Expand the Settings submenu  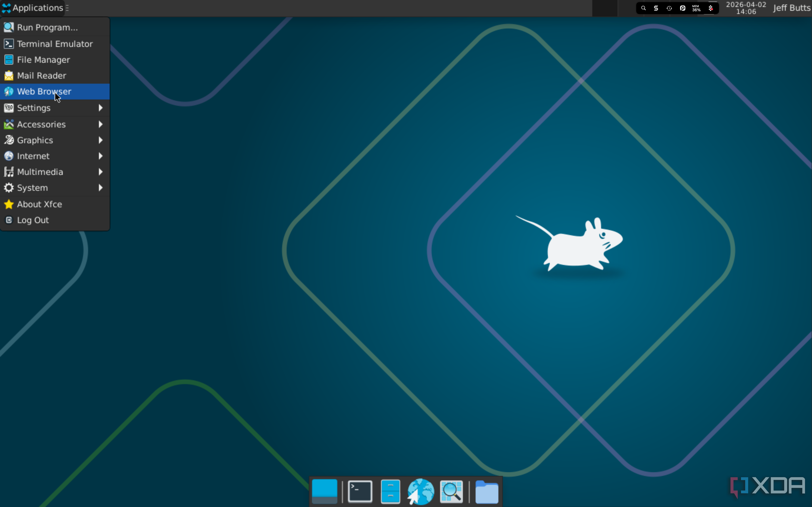tap(55, 108)
